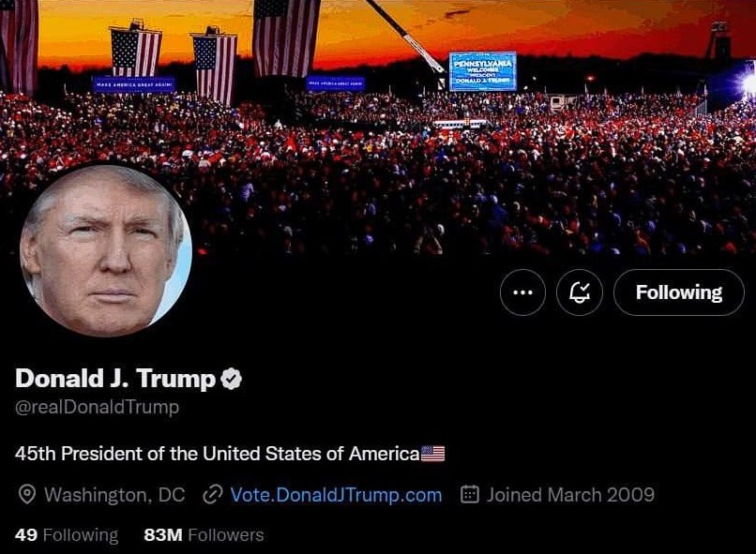Open the circular profile picture
756x554 pixels.
pos(106,250)
